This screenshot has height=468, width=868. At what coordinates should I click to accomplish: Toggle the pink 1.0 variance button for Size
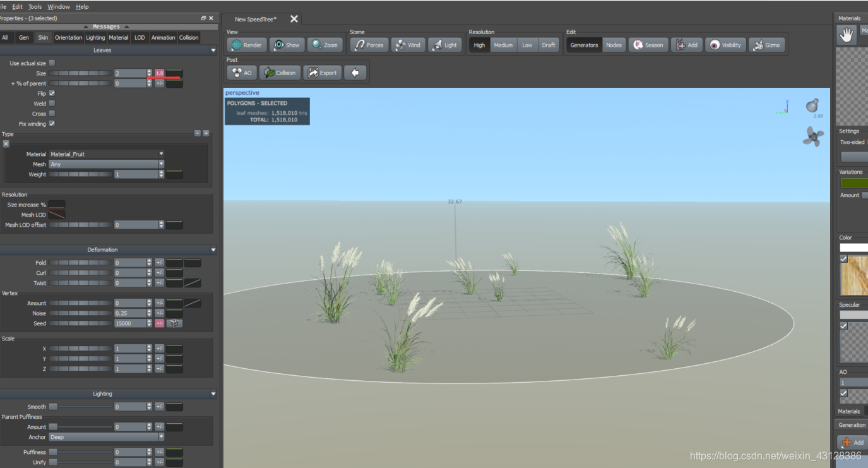coord(160,73)
